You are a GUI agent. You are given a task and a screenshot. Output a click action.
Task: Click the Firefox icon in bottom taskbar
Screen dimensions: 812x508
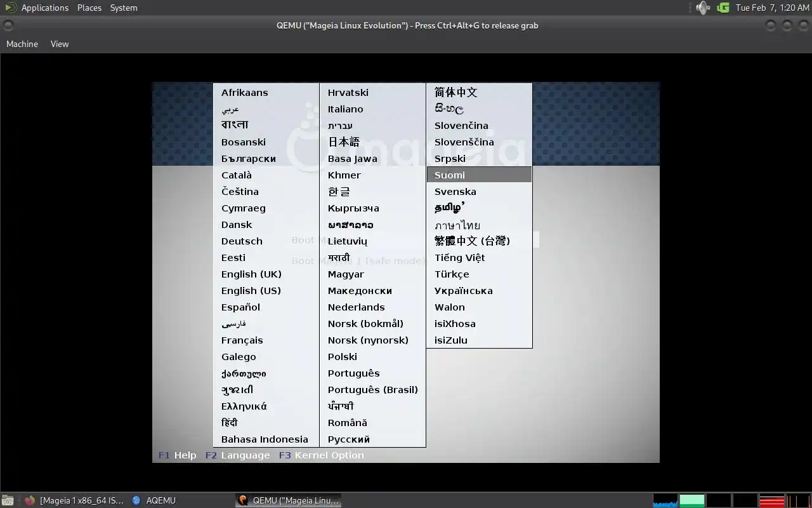click(30, 500)
